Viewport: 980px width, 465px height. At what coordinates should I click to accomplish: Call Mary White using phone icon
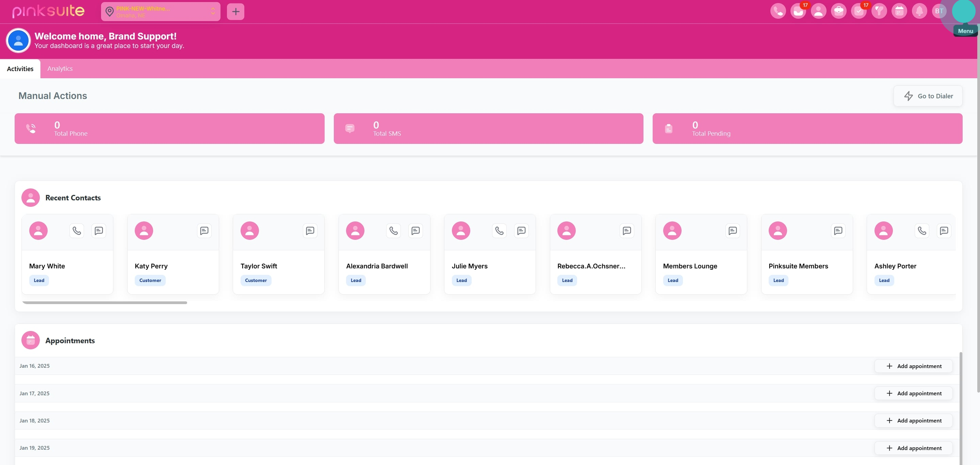pos(77,230)
